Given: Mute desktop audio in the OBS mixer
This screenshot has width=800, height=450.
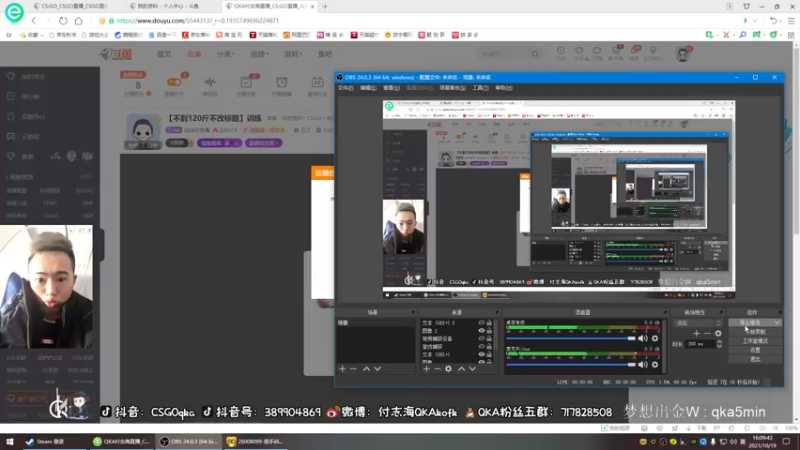Looking at the screenshot, I should coord(643,338).
